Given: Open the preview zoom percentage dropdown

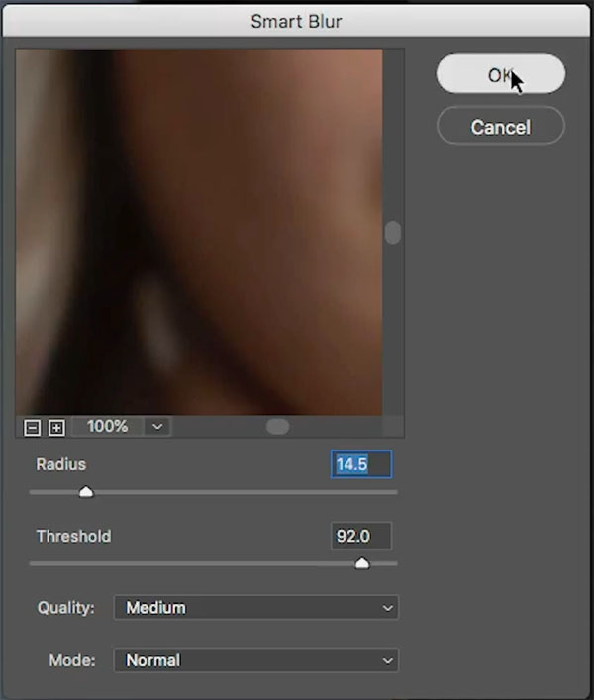Looking at the screenshot, I should (x=157, y=427).
